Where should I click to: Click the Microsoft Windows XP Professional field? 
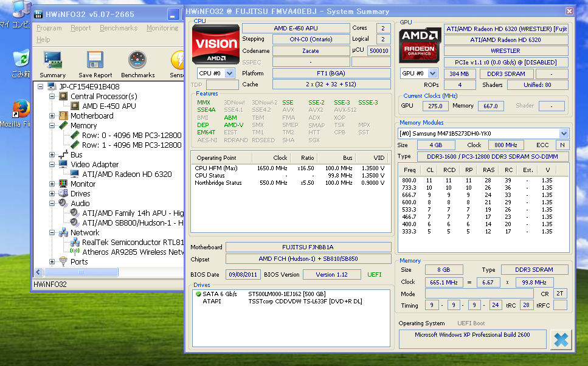coord(472,339)
